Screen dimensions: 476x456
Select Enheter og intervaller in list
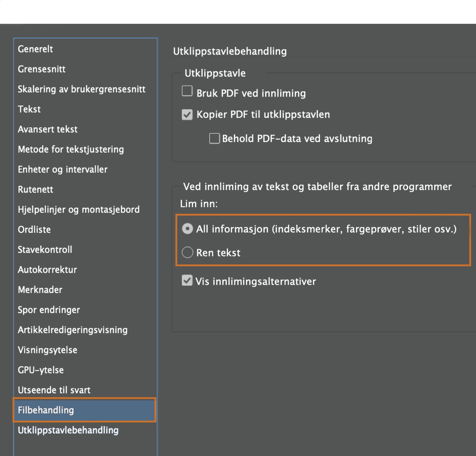click(x=62, y=170)
